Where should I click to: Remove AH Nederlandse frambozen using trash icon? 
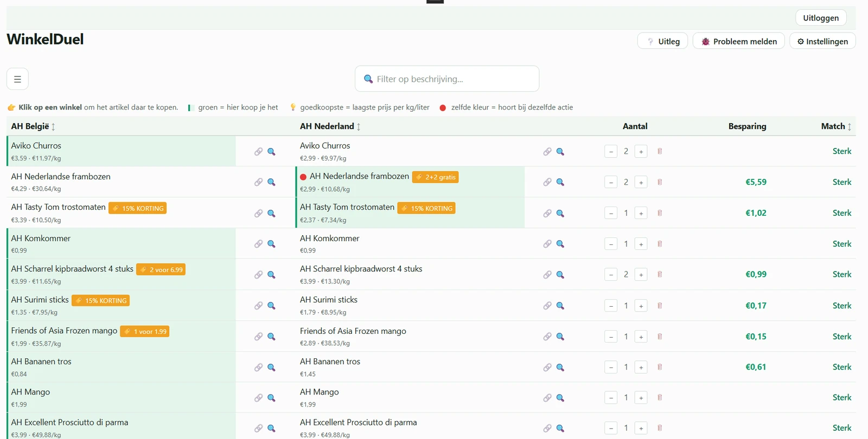[x=660, y=182]
